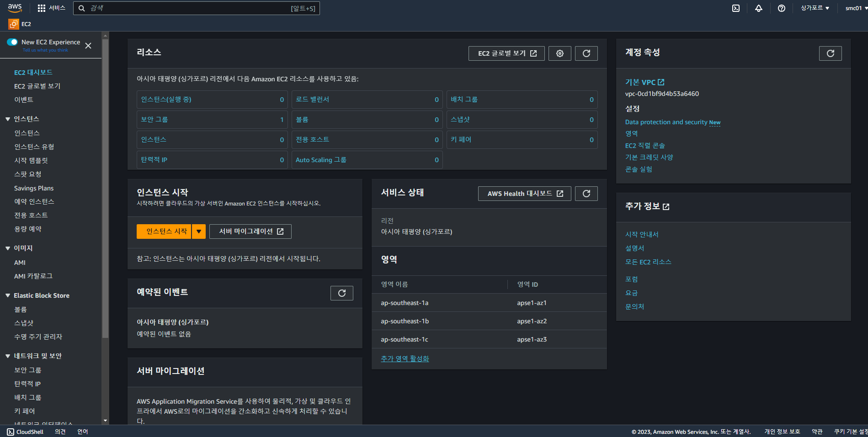The image size is (868, 437).
Task: Select EC2 대시보드 in sidebar
Action: [x=33, y=72]
